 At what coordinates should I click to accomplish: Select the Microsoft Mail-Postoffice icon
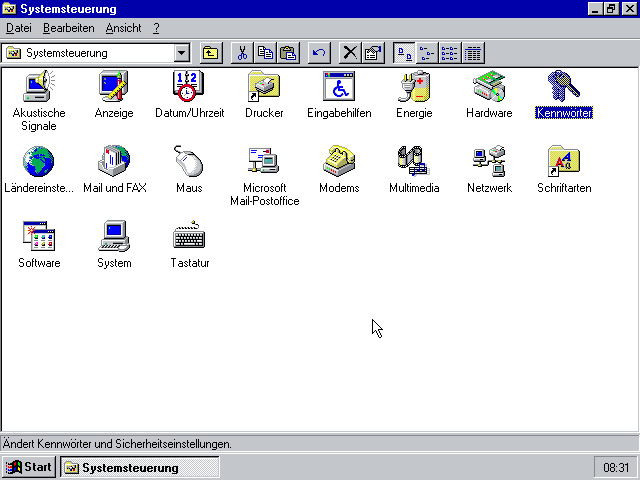[264, 161]
